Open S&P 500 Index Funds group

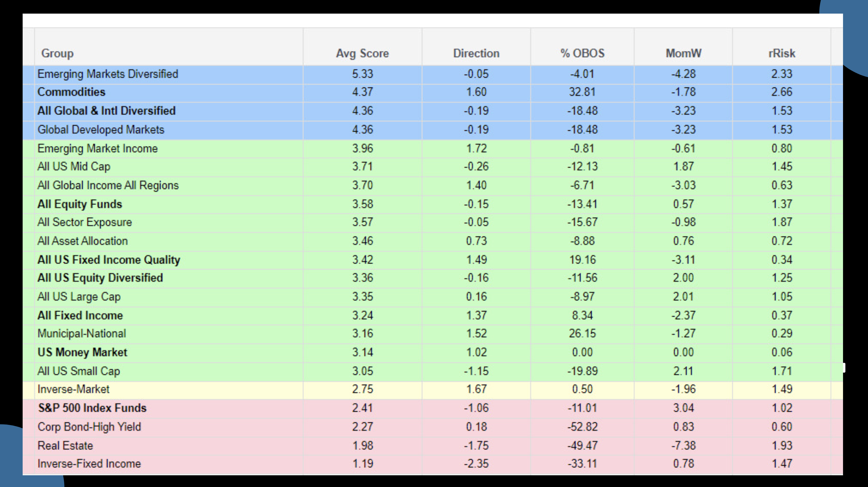[92, 408]
